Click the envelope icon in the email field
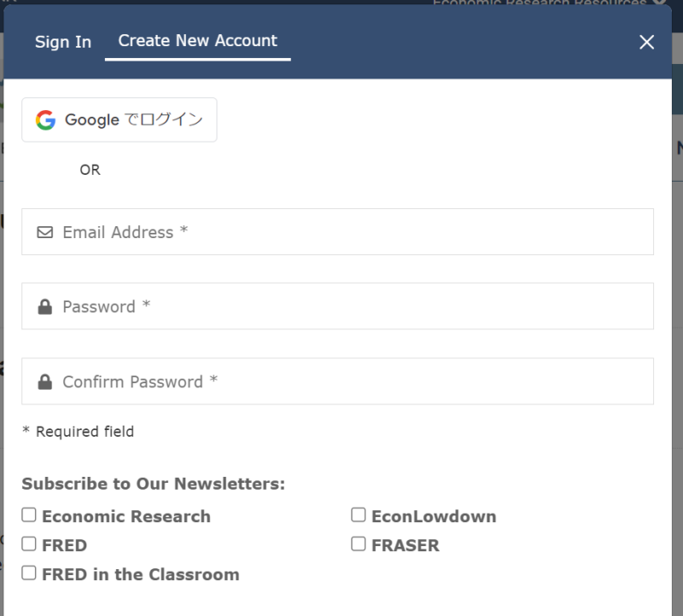Viewport: 683px width, 616px height. tap(45, 232)
